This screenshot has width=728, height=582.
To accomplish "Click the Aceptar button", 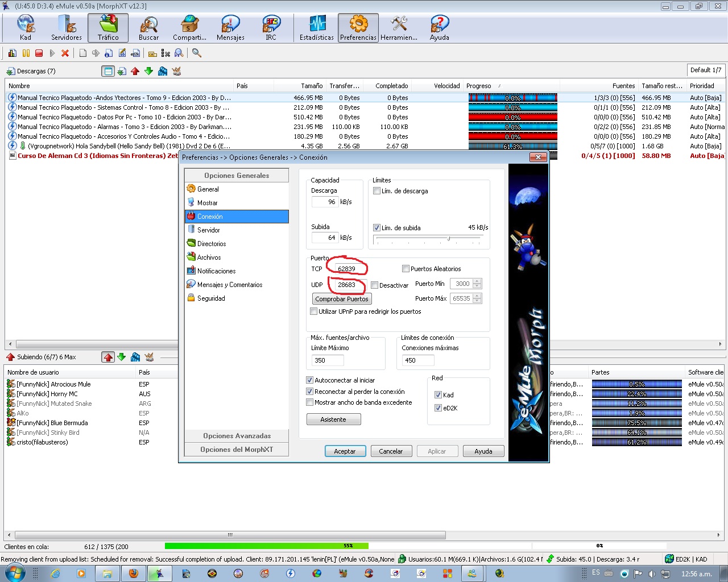I will pos(345,451).
